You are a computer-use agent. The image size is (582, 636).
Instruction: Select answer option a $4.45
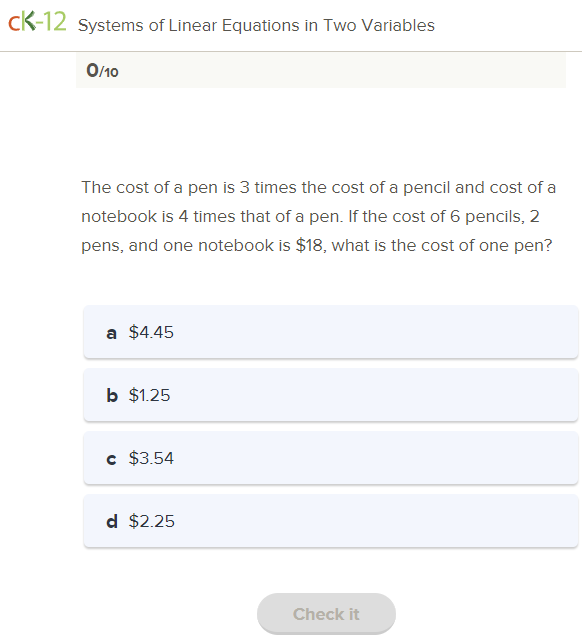tap(331, 332)
